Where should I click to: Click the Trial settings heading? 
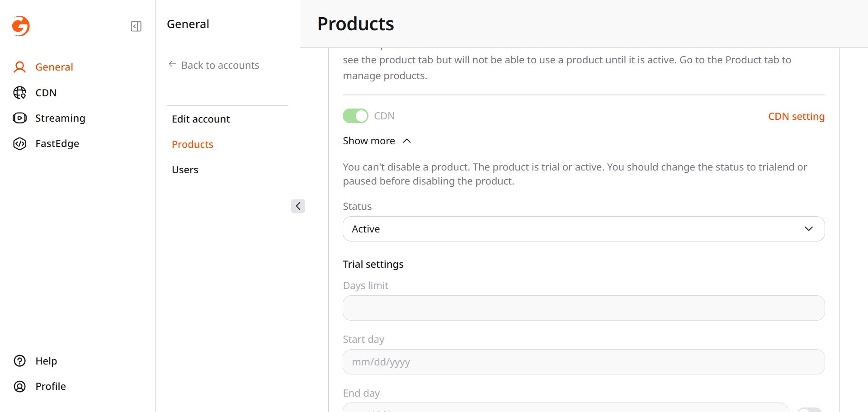click(373, 264)
